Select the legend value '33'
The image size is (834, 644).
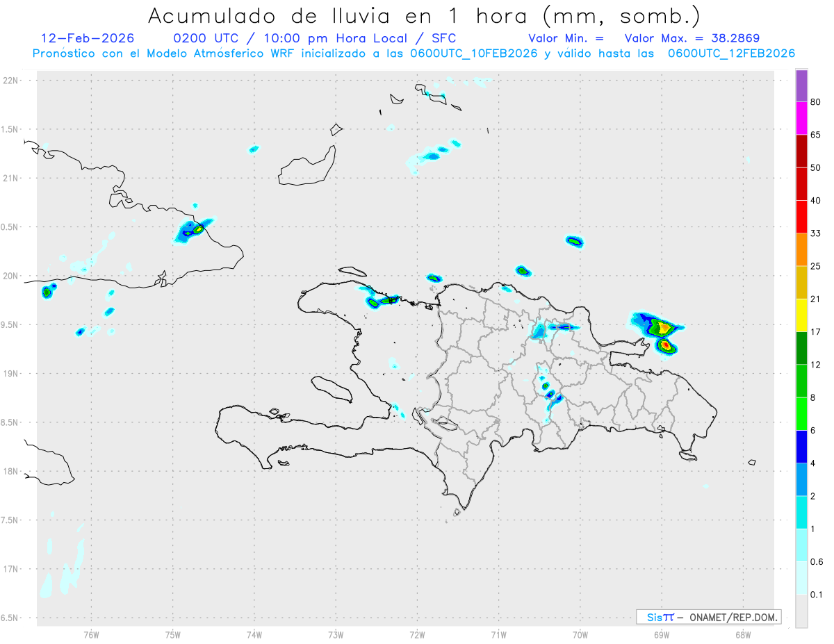point(816,233)
